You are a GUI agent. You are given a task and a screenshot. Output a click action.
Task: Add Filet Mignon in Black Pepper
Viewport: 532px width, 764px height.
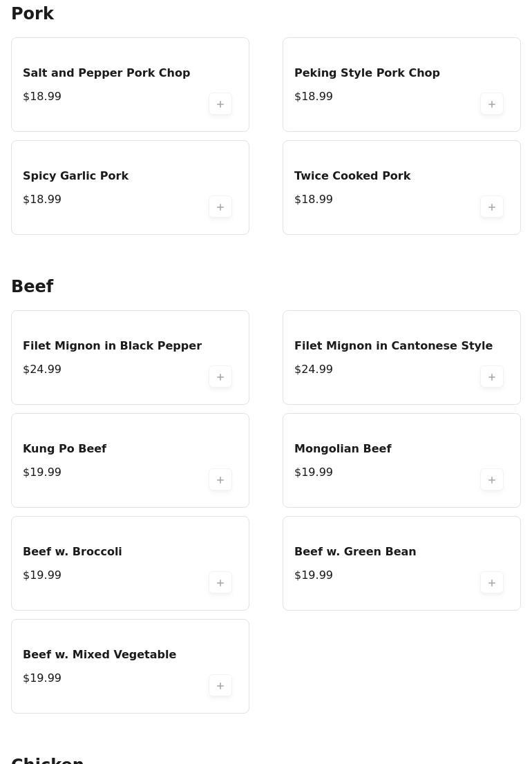tap(220, 377)
